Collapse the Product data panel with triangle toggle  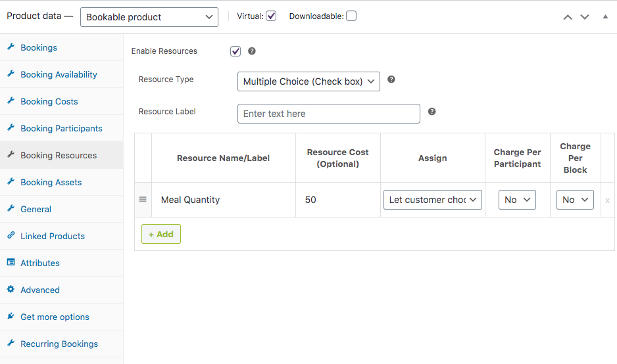coord(605,17)
